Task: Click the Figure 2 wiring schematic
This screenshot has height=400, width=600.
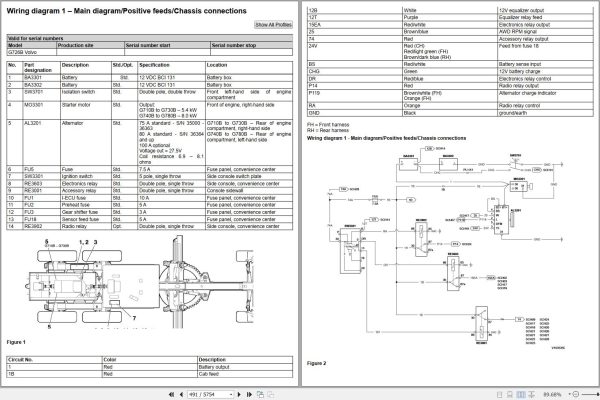Action: coord(445,248)
